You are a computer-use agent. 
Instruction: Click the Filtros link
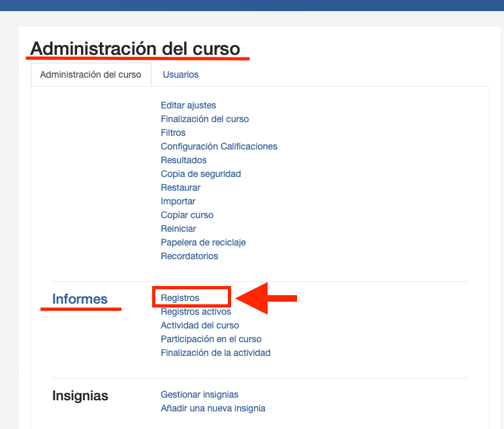[x=173, y=133]
